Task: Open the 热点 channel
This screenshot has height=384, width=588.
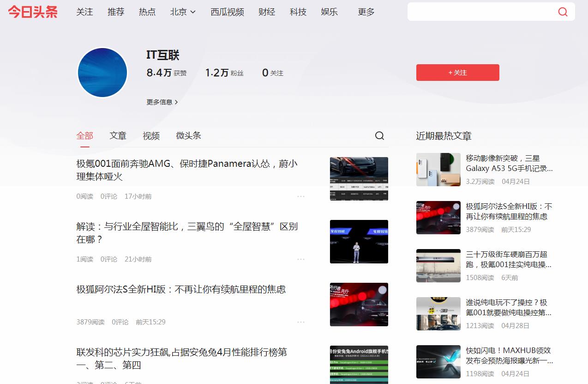Action: click(x=147, y=12)
